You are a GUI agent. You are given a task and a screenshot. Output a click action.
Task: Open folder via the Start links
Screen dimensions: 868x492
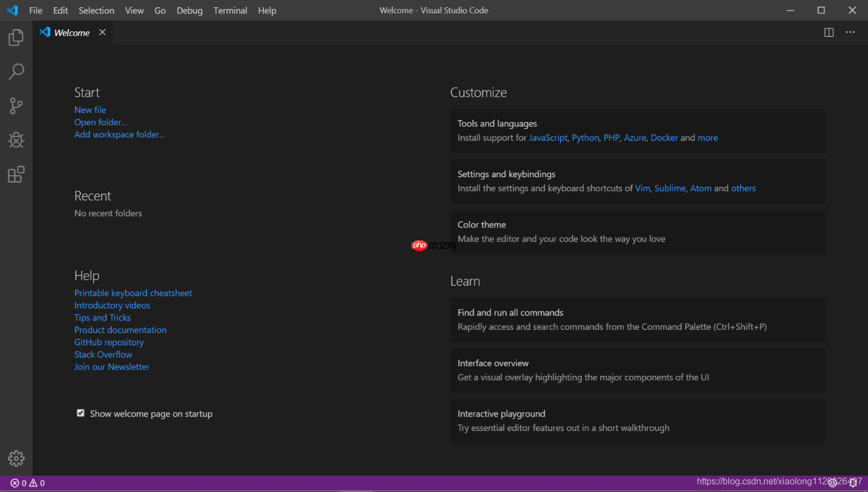[x=101, y=122]
